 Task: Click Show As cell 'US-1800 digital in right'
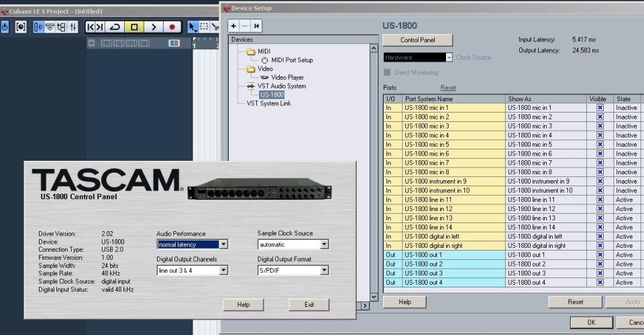(546, 246)
